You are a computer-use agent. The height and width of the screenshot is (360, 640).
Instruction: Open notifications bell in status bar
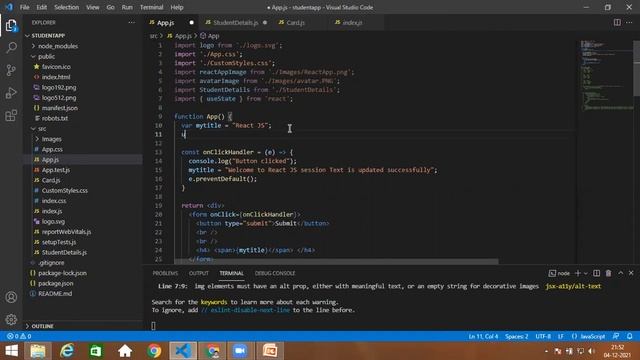[x=630, y=336]
